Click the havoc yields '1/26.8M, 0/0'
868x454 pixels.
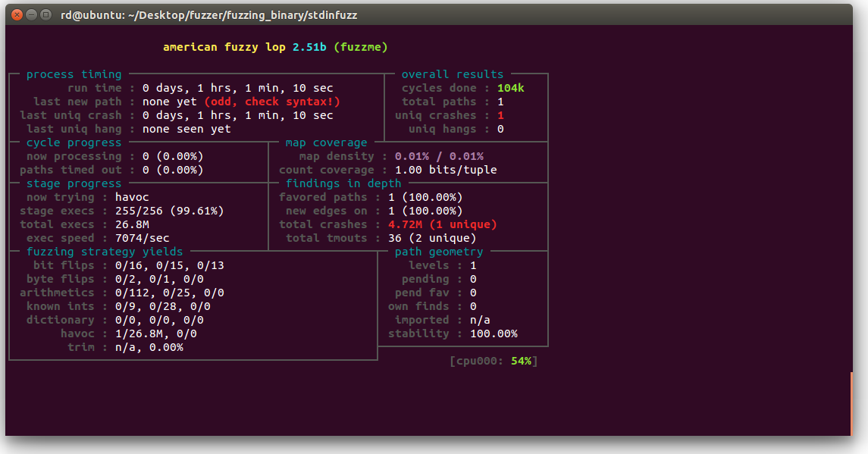[156, 333]
